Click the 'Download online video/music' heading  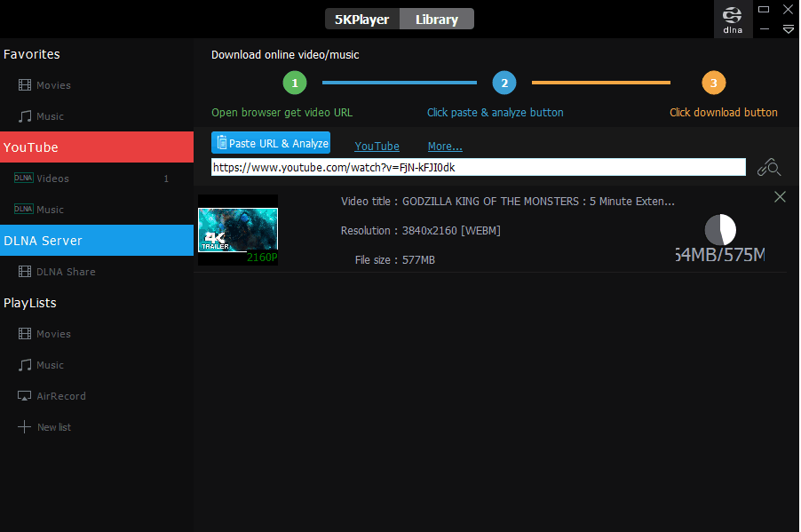[285, 55]
